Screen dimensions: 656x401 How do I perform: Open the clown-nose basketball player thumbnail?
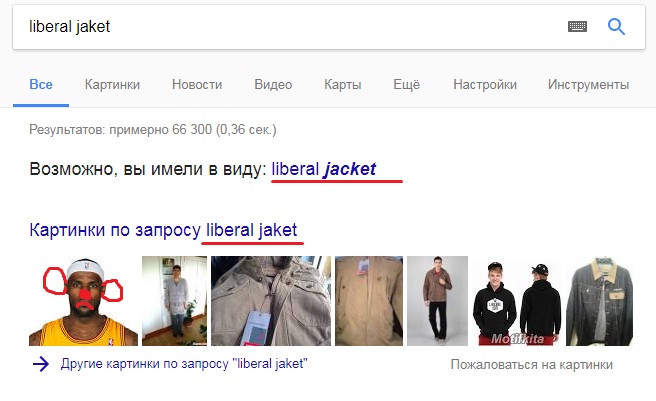click(x=83, y=301)
